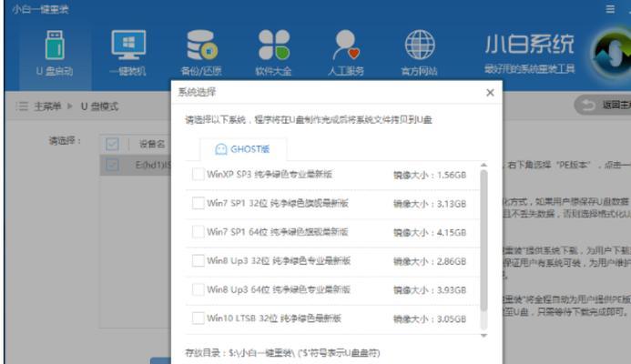This screenshot has width=631, height=364.
Task: Click the 请选择 label in main window
Action: pyautogui.click(x=65, y=140)
